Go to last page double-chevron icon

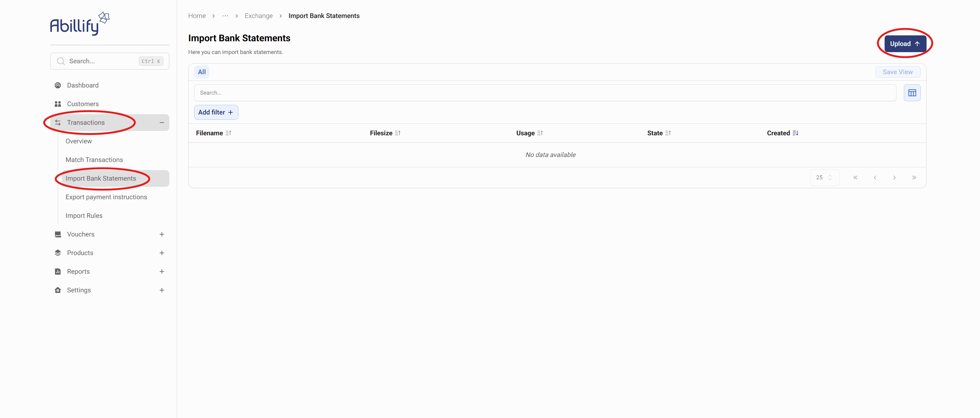[x=914, y=178]
